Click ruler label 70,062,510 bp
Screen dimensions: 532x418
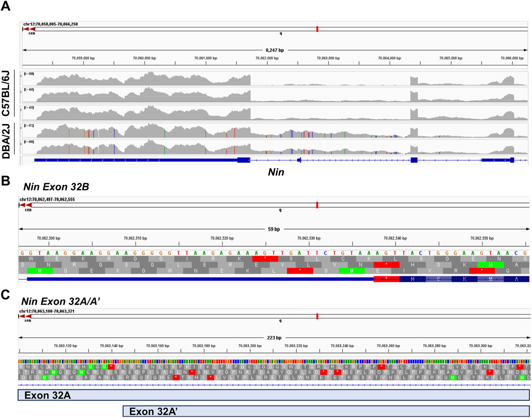pos(135,237)
